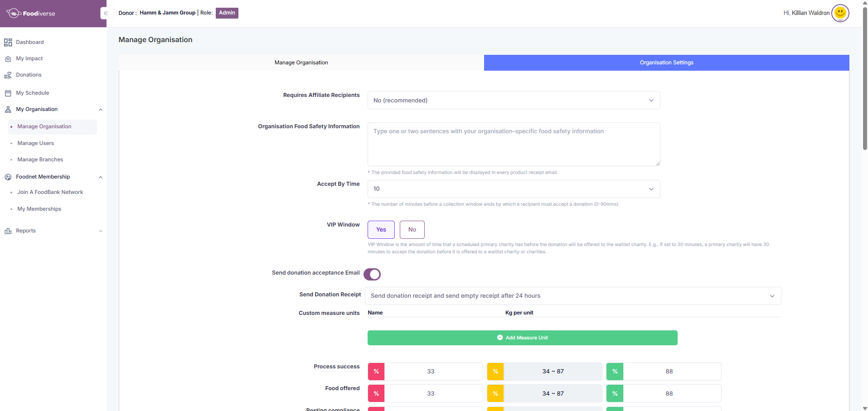Open Manage Users in the sidebar
Screen dimensions: 868x411
(x=36, y=143)
